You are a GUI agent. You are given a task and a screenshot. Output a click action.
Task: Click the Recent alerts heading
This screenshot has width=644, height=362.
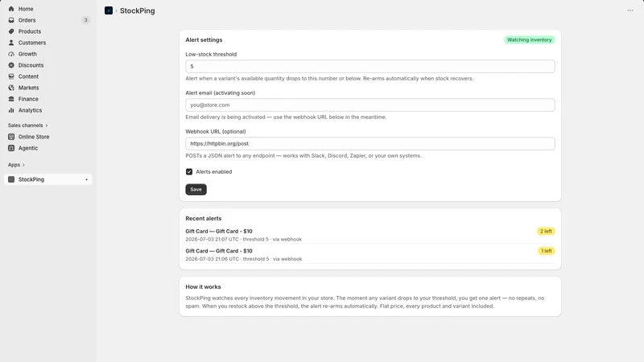[x=204, y=218]
